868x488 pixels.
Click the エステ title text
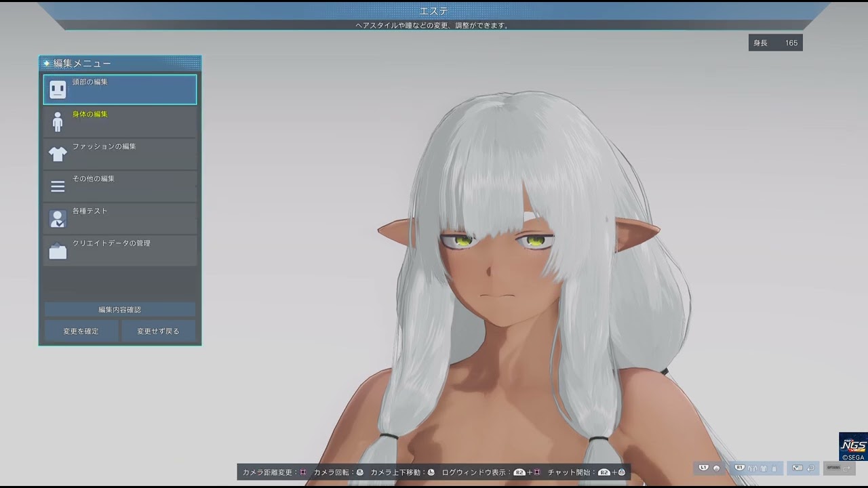coord(433,11)
